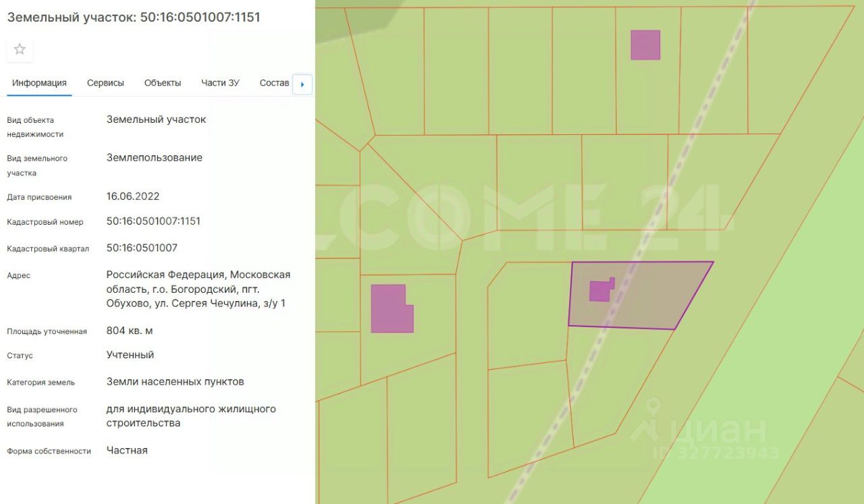Click the label Адрес

pos(18,275)
